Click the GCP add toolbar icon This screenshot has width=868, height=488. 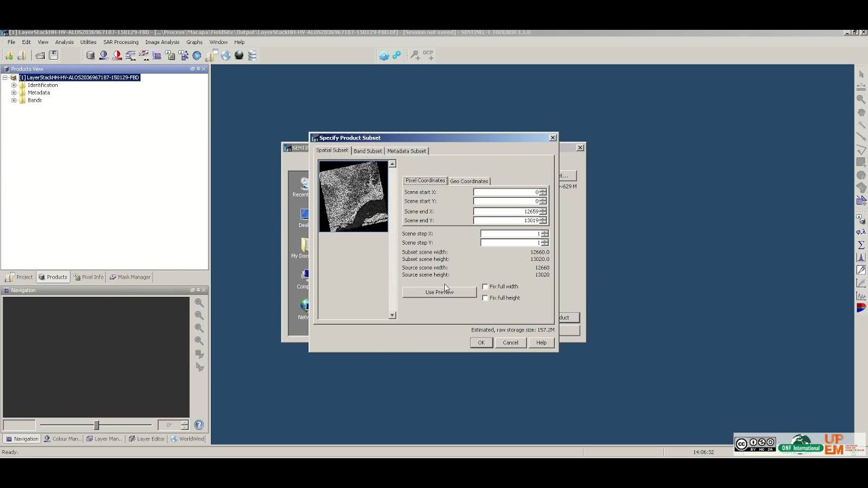pyautogui.click(x=428, y=55)
